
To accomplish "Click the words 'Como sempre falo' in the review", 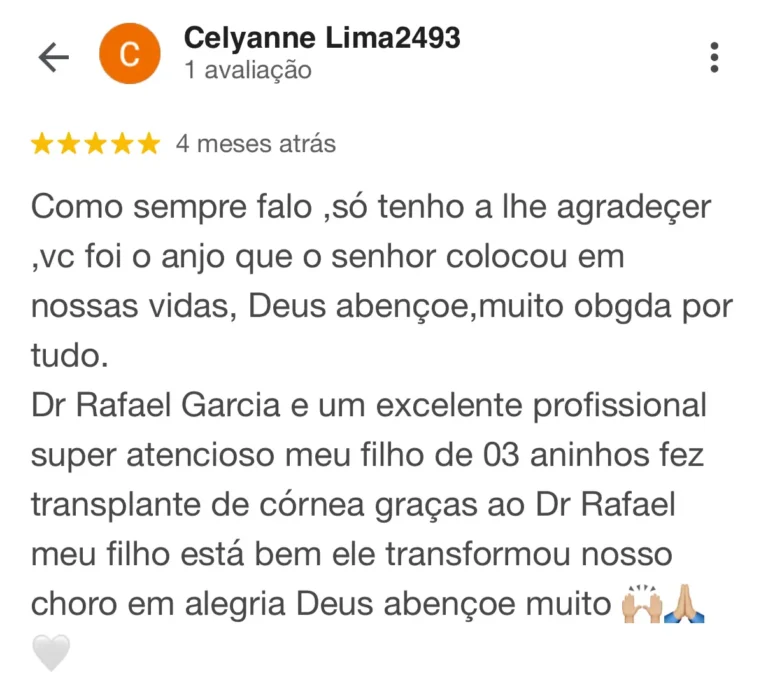I will (171, 207).
